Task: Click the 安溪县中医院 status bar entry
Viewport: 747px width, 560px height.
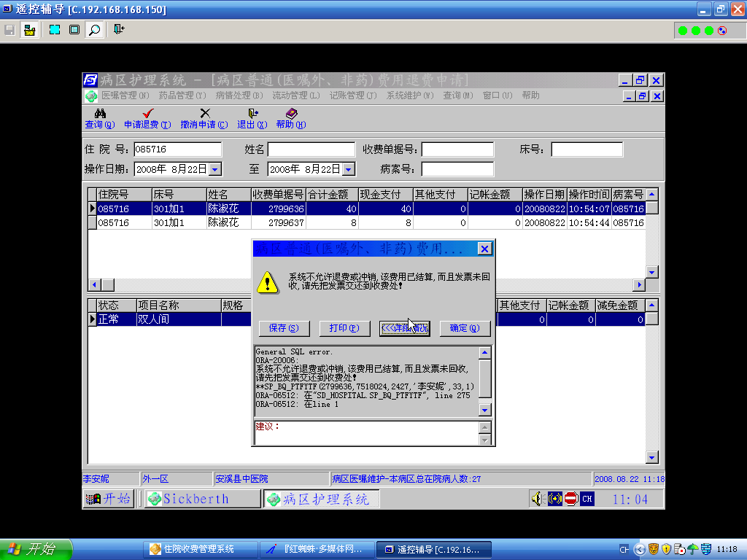Action: click(271, 478)
